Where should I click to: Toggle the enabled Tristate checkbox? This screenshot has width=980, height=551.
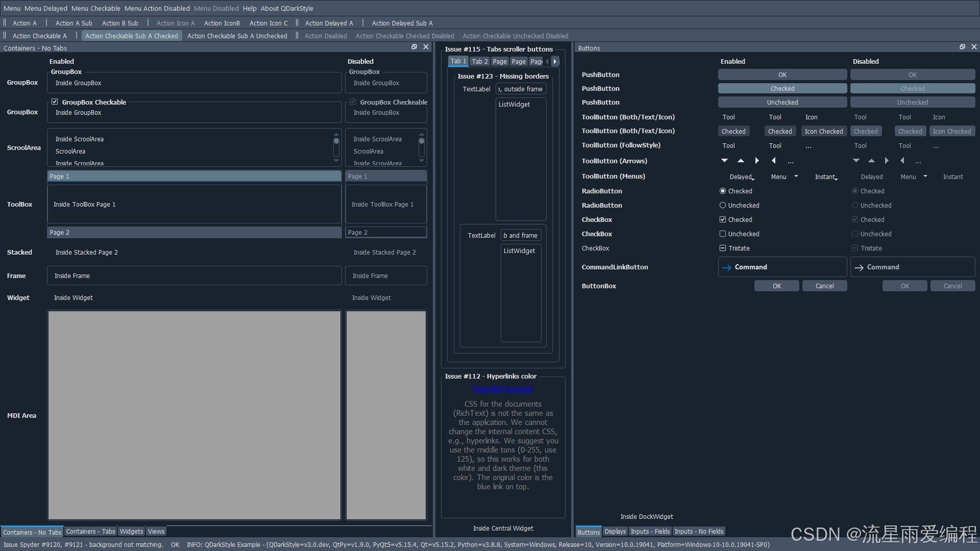click(723, 248)
